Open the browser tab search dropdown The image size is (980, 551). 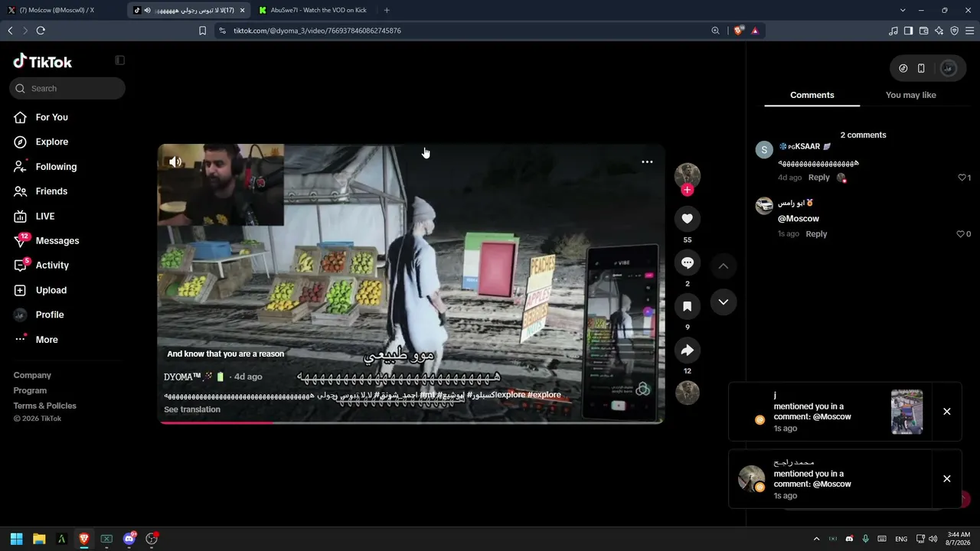(x=903, y=10)
